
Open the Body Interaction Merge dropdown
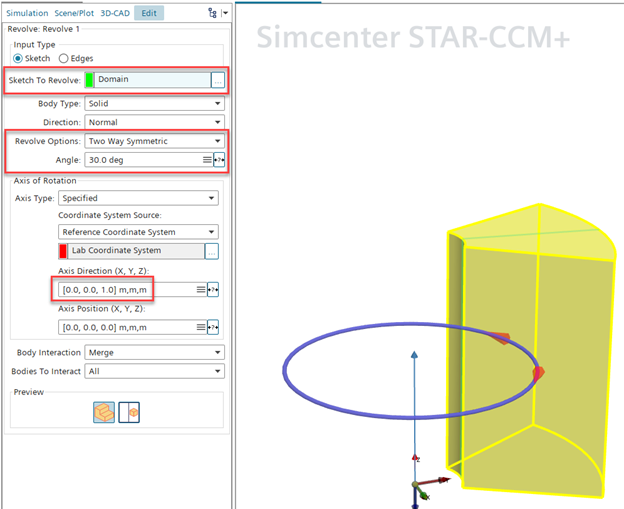coord(154,353)
